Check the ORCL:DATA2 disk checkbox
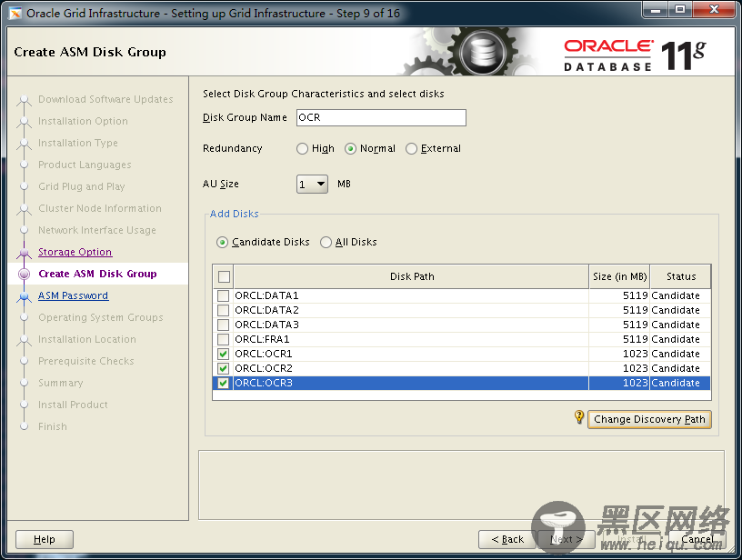 (x=223, y=310)
